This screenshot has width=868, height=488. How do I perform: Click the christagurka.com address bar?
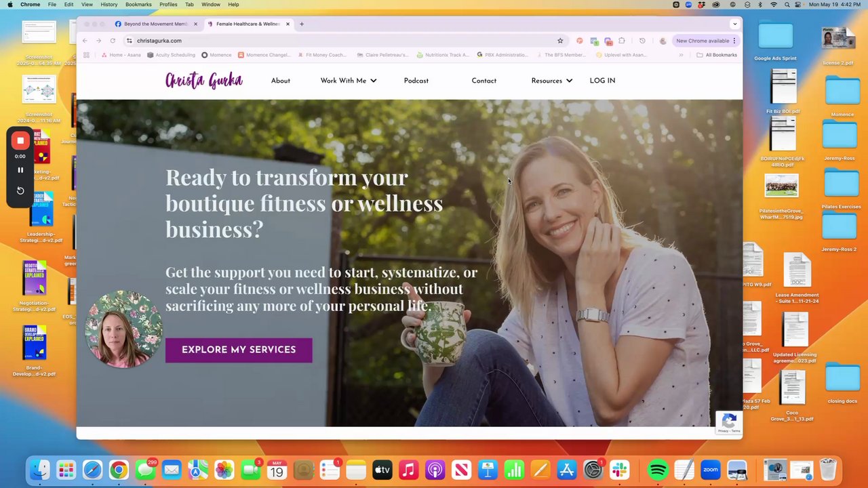pyautogui.click(x=339, y=41)
